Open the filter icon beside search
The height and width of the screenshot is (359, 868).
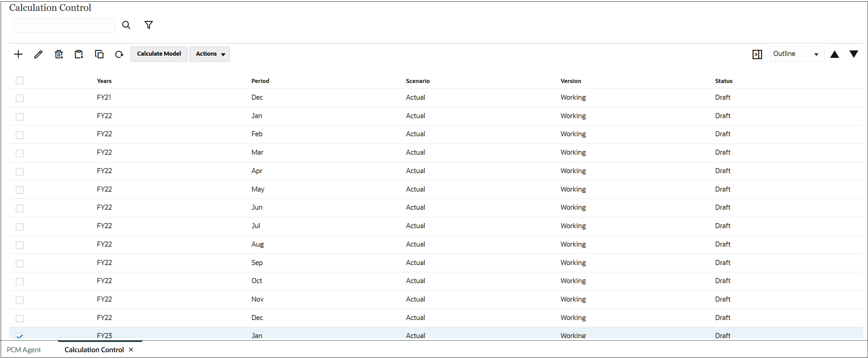[x=148, y=25]
